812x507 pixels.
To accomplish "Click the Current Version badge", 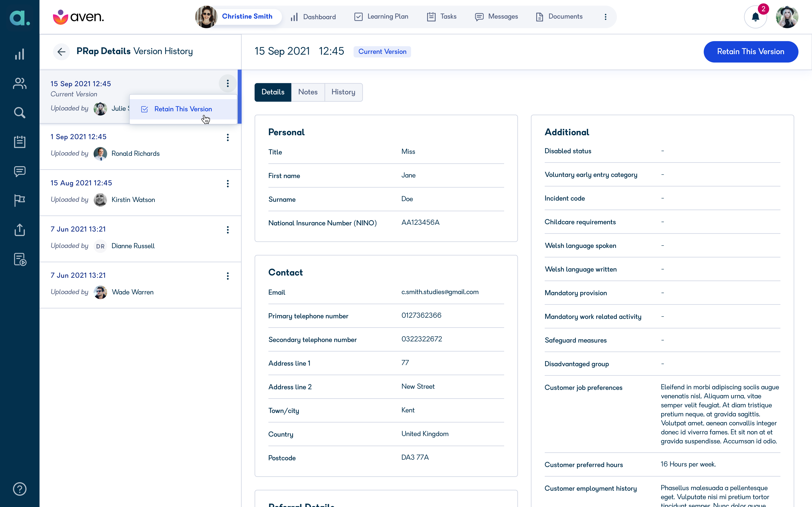I will [382, 52].
